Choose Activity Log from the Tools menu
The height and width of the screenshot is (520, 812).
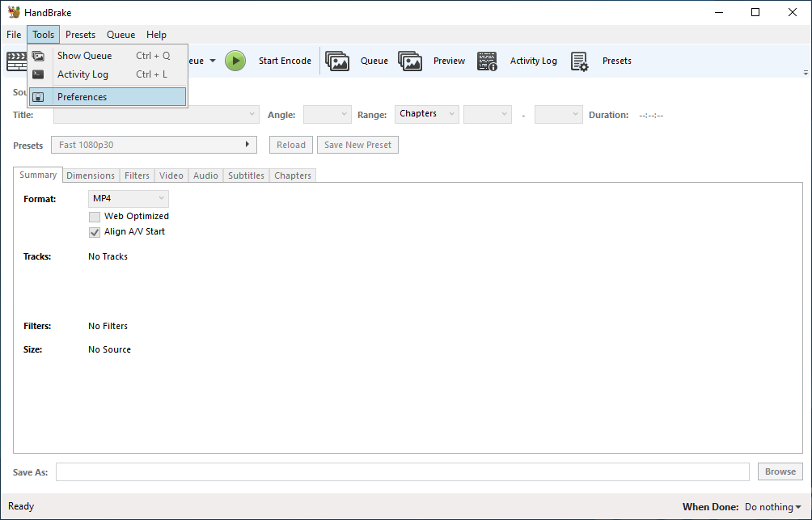pyautogui.click(x=108, y=74)
